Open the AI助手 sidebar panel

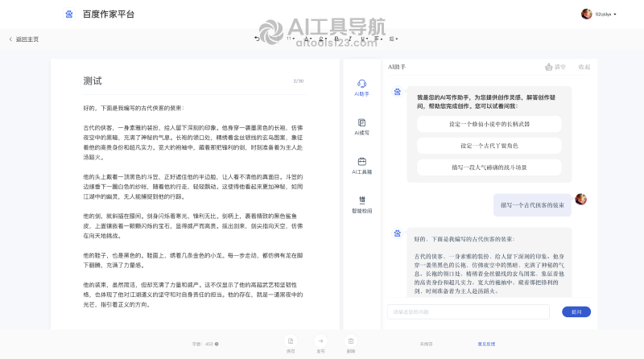[361, 88]
